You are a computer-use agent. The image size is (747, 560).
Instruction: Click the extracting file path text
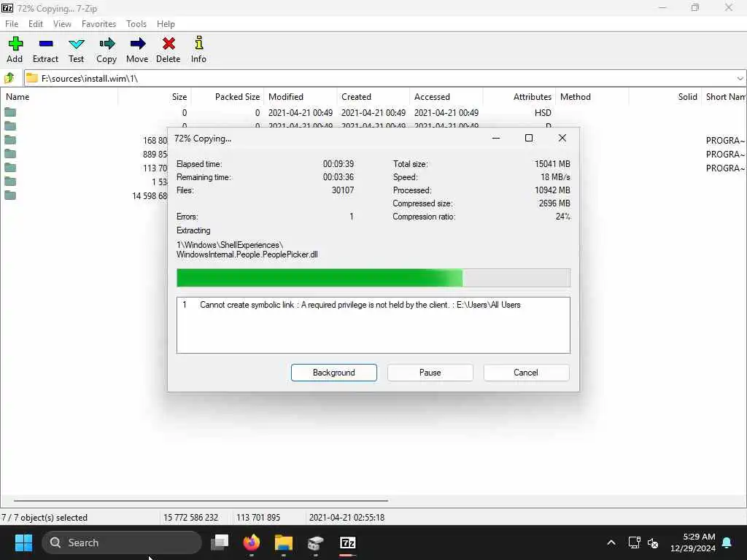click(247, 249)
